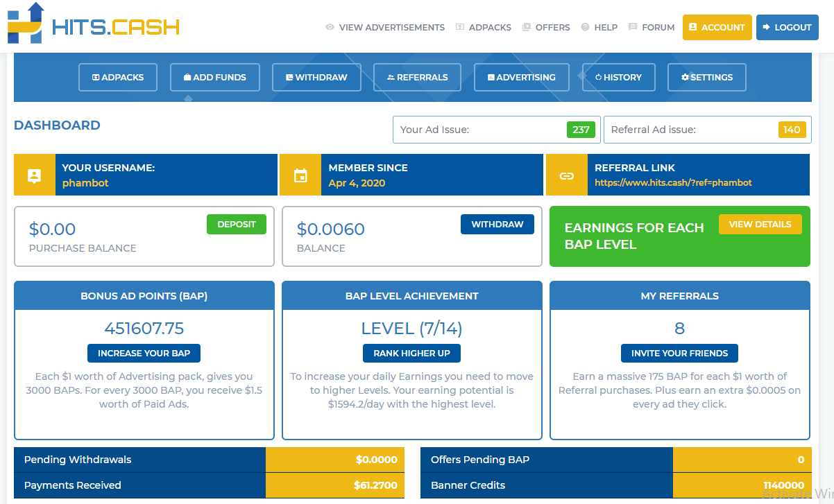Click the LEVEL (7/14) text

(412, 328)
